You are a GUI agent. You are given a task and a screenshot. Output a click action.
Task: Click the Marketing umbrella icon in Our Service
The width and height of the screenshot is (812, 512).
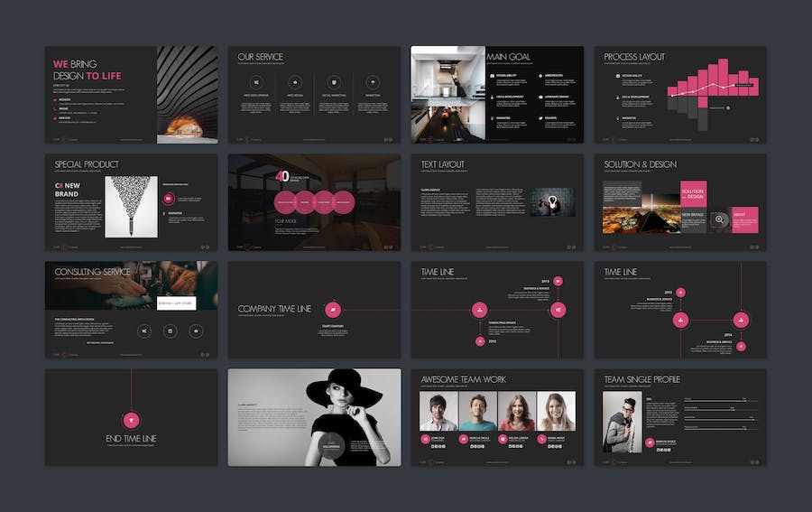[x=373, y=81]
